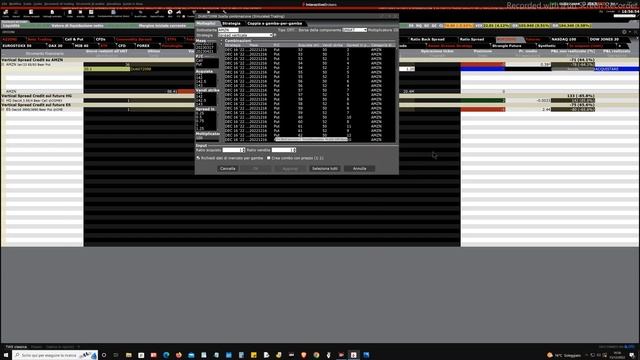Open the IBot toolbar icon
Viewport: 640px width, 360px height.
(x=170, y=13)
